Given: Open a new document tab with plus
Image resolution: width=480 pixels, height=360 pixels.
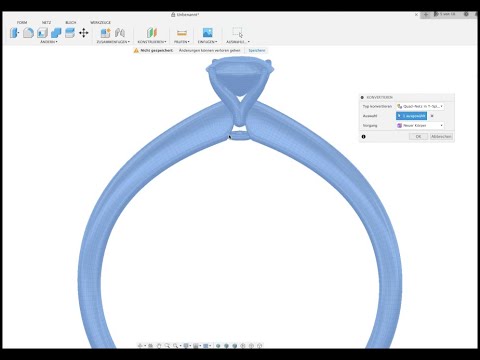Looking at the screenshot, I should (426, 15).
